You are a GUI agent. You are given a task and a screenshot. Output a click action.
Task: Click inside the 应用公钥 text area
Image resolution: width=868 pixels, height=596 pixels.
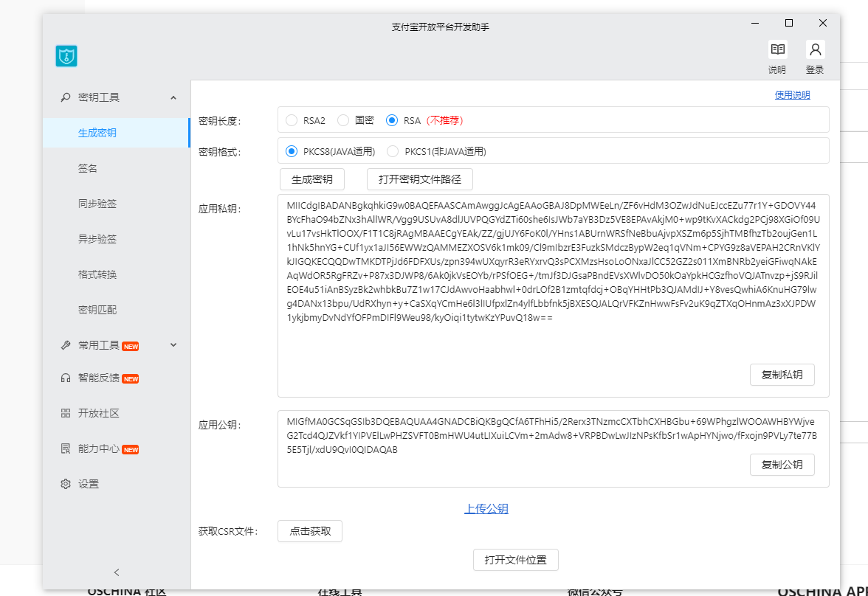click(x=553, y=448)
